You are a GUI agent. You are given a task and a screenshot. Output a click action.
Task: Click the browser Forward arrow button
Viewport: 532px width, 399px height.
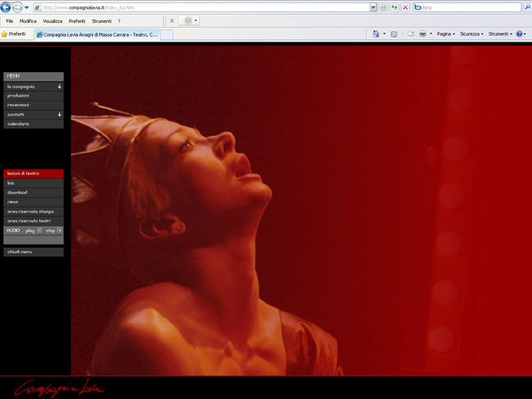[17, 7]
